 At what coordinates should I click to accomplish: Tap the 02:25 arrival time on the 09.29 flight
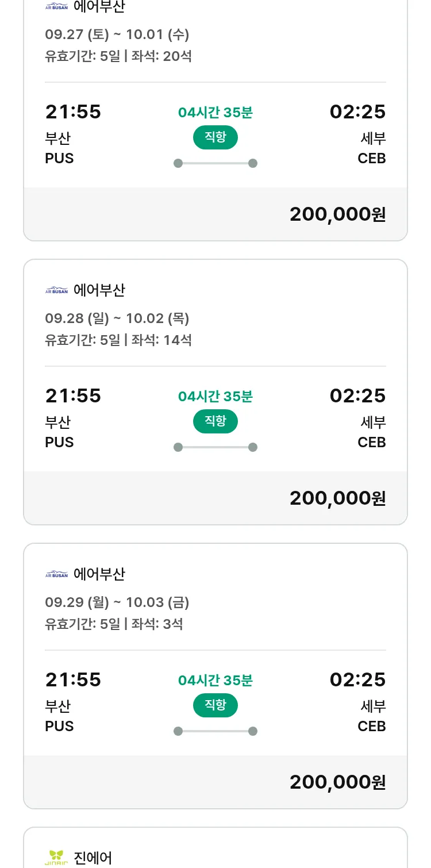tap(357, 680)
